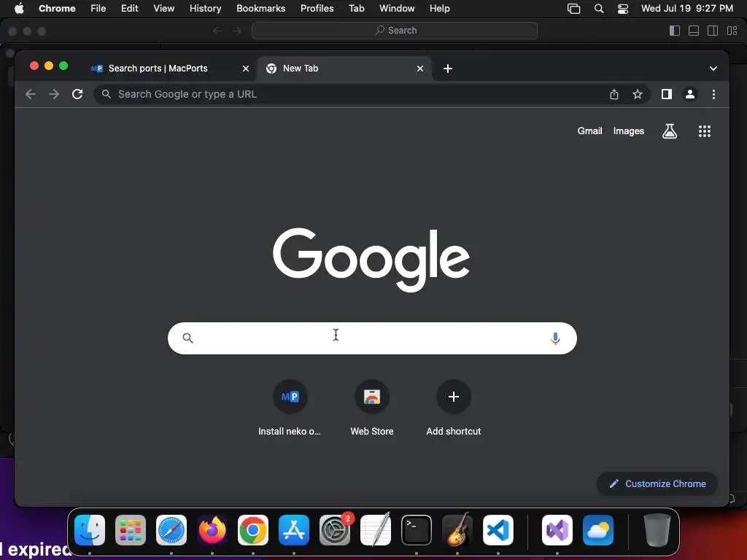
Task: Toggle secondary sidebar in background VS Code window
Action: click(713, 31)
